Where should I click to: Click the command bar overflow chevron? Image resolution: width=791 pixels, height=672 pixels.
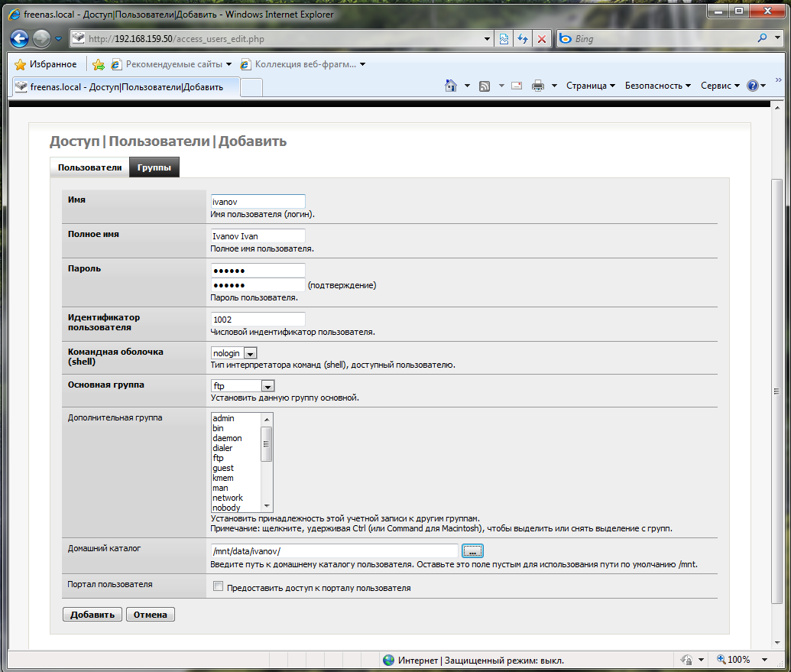click(x=778, y=80)
